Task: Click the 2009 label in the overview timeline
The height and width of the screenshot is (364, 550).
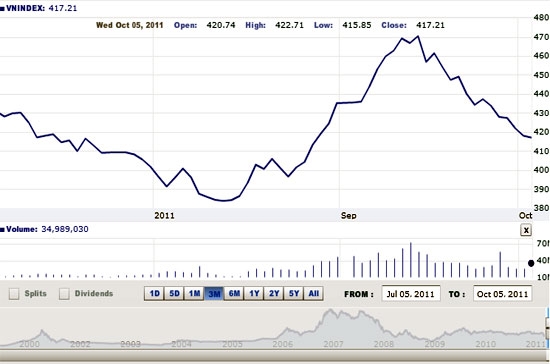Action: (435, 344)
